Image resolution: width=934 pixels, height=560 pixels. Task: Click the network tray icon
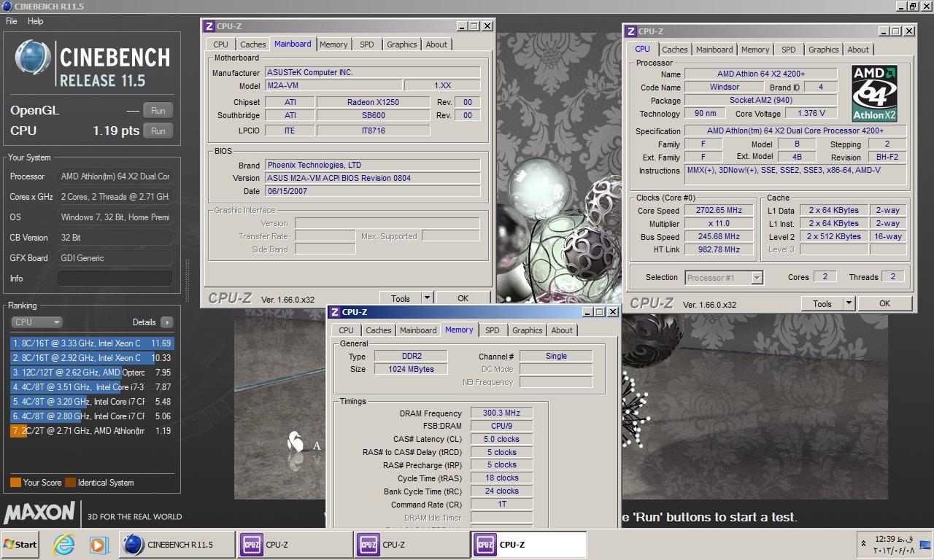click(x=925, y=545)
